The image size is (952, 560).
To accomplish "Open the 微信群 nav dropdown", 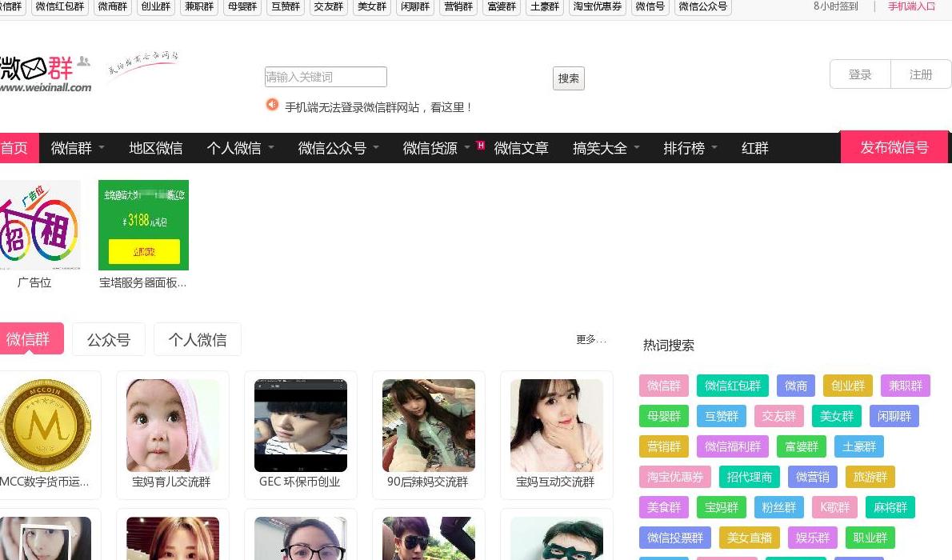I will click(x=78, y=147).
